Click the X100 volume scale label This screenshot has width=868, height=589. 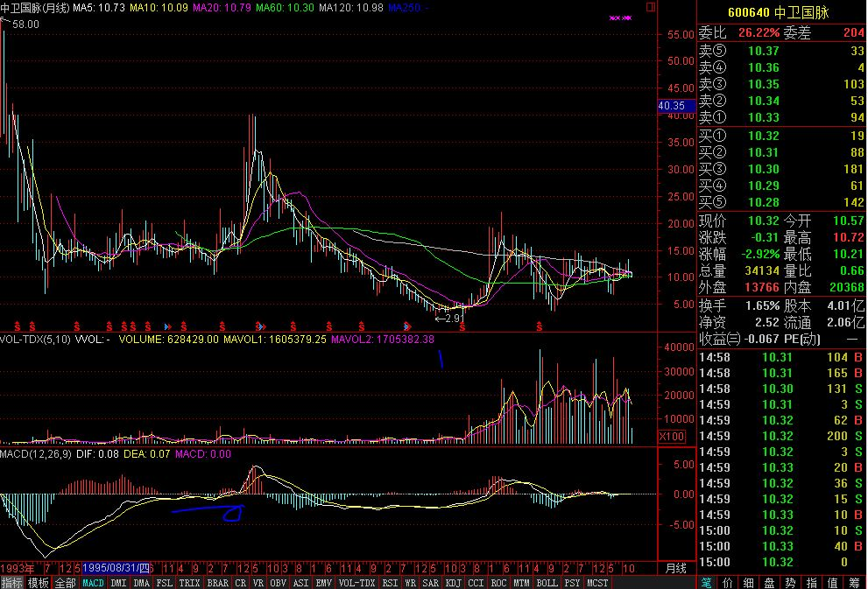pyautogui.click(x=672, y=436)
